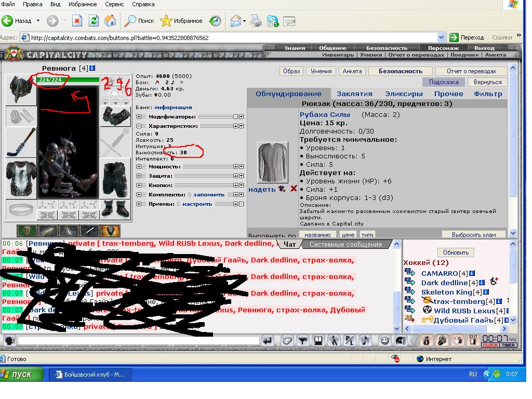Click the Enter arrow send button in chat bar
The height and width of the screenshot is (399, 532).
tap(268, 341)
